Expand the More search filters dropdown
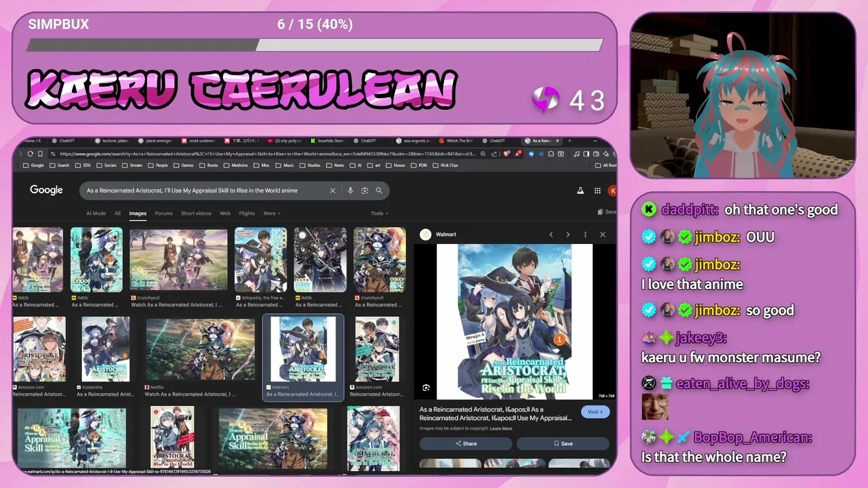Image resolution: width=868 pixels, height=488 pixels. (x=272, y=213)
